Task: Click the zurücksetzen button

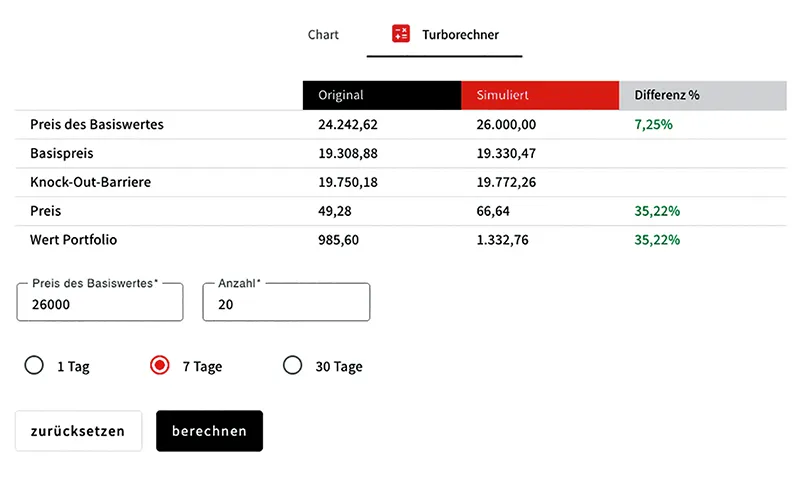Action: 78,431
